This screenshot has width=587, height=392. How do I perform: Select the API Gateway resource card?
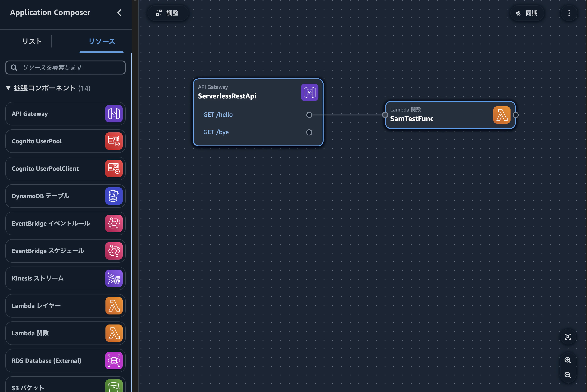[x=65, y=114]
